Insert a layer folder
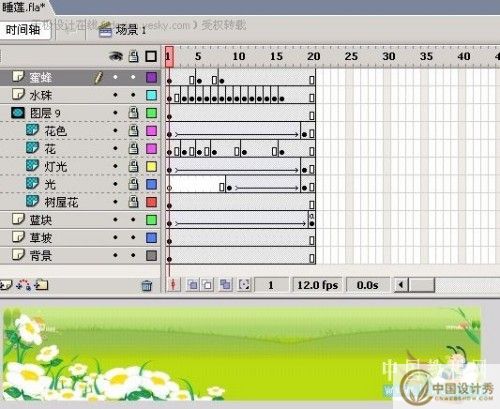 coord(41,285)
